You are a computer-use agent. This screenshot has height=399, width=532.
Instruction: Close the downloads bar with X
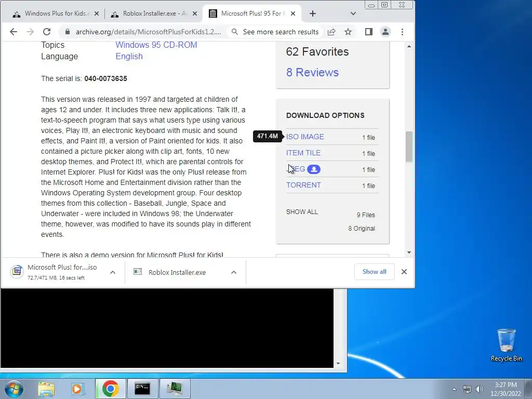coord(404,272)
